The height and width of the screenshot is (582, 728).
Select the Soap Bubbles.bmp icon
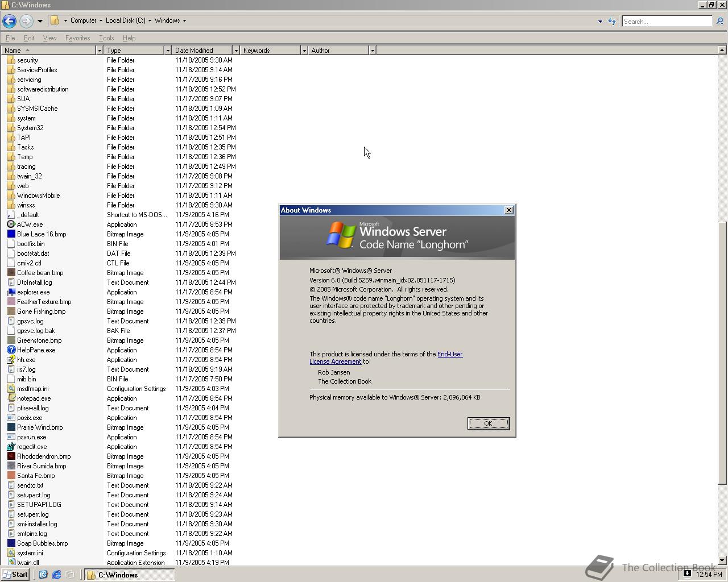tap(11, 543)
